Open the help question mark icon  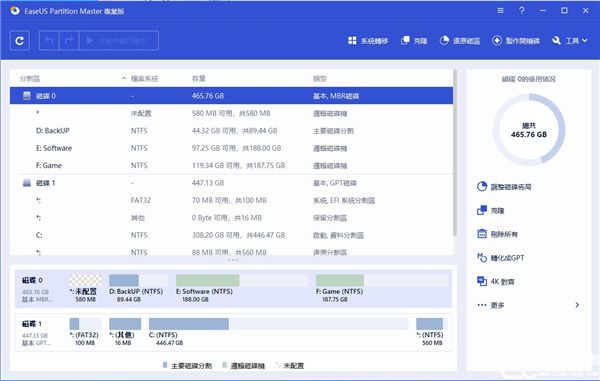(522, 11)
